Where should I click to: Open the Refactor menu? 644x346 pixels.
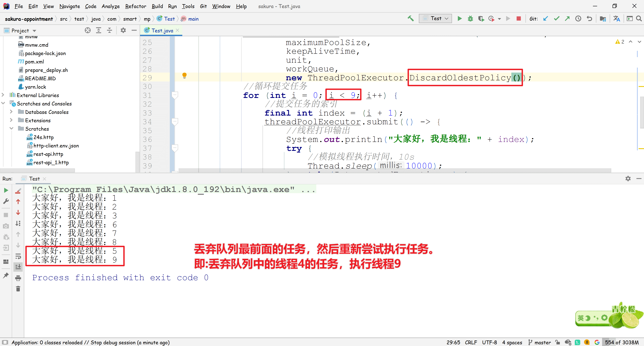coord(136,6)
